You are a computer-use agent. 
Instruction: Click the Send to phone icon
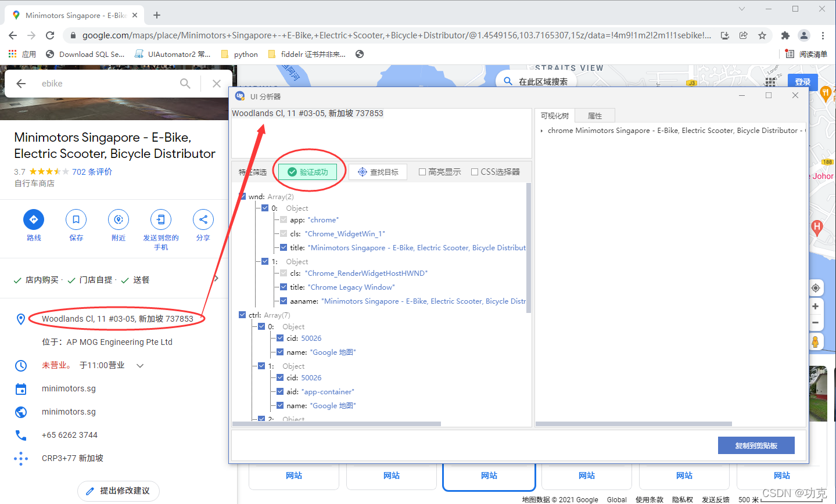(161, 219)
